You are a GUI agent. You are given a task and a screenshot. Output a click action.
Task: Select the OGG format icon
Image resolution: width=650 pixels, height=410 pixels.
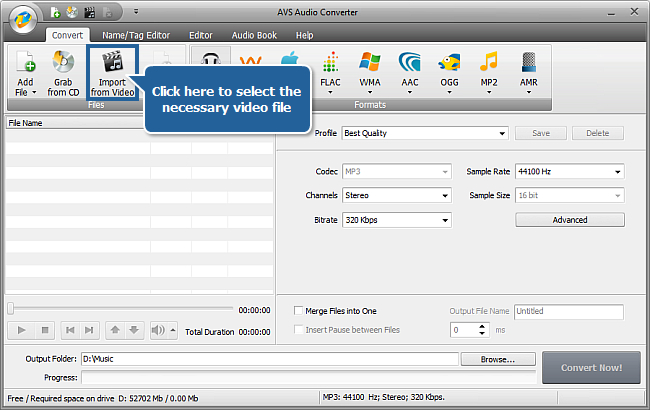[x=449, y=62]
